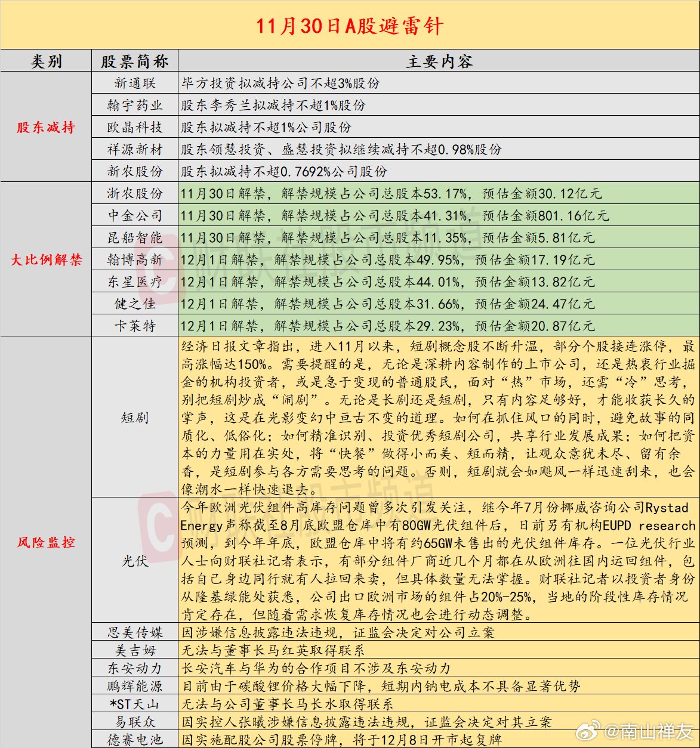Image resolution: width=700 pixels, height=748 pixels.
Task: Click '股东李秀兰拟减持不超1%股份' content cell
Action: coord(439,105)
